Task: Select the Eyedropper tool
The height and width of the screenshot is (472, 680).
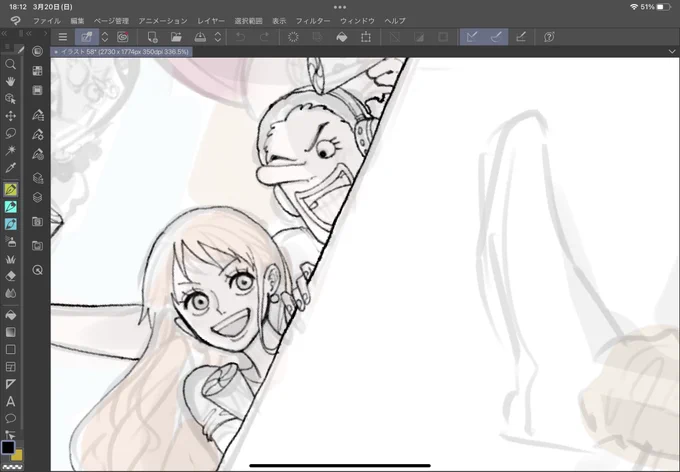Action: pyautogui.click(x=10, y=167)
